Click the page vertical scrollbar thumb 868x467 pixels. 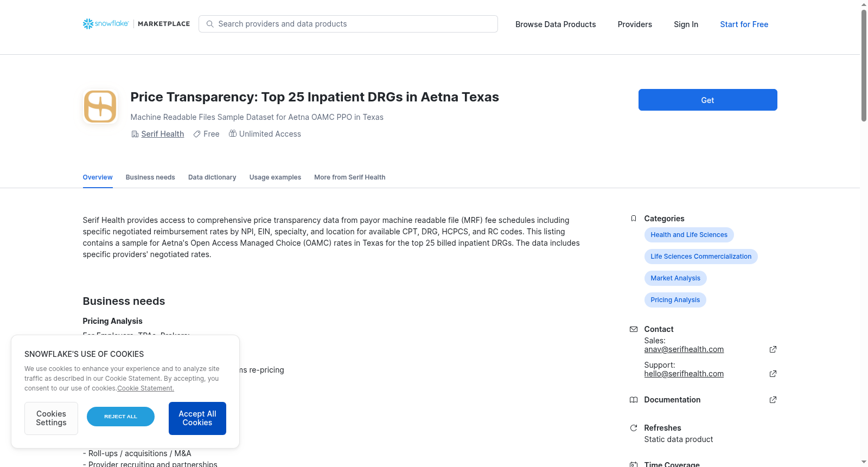864,65
